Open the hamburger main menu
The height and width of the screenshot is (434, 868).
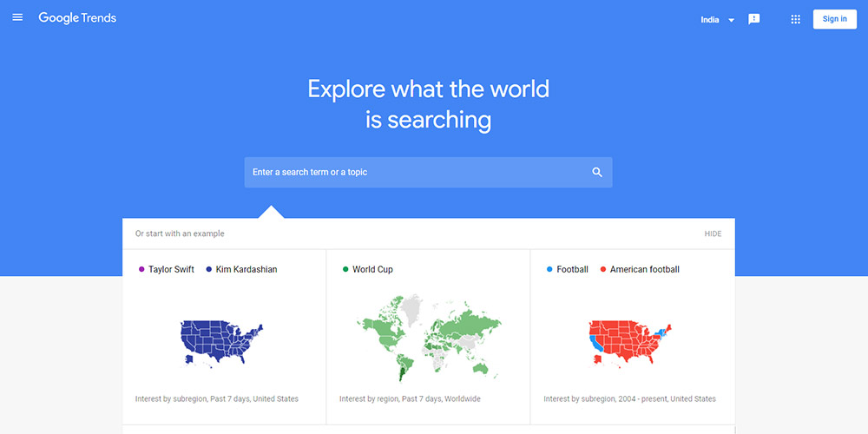[17, 17]
